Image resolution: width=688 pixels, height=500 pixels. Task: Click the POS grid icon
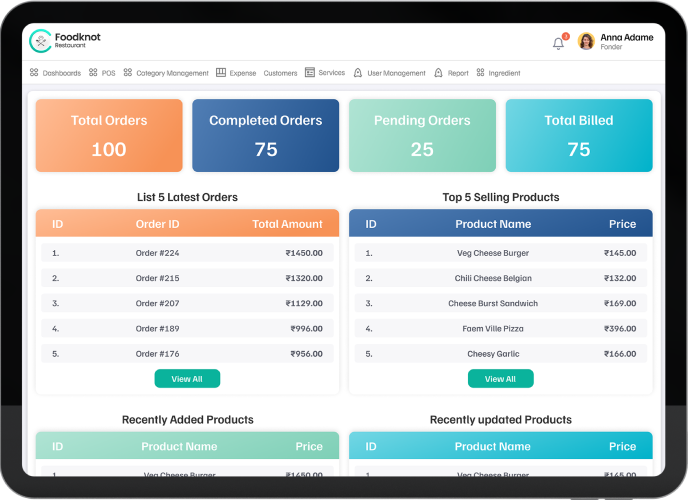click(x=93, y=73)
